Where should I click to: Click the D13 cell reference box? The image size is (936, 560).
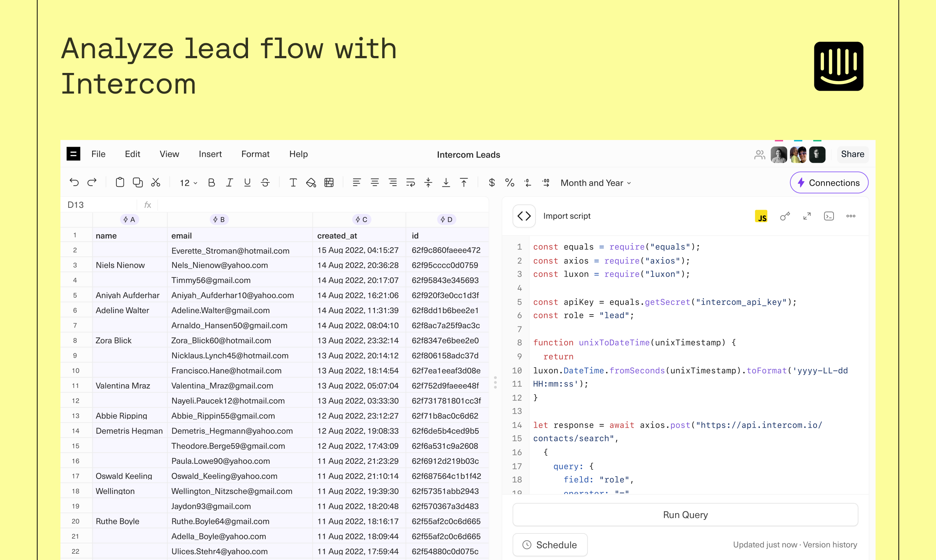(99, 205)
